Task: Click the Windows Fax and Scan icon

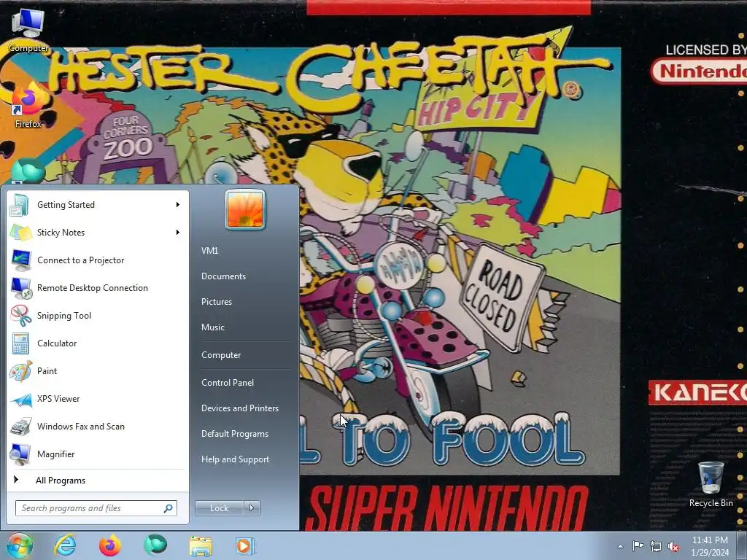Action: pos(20,427)
